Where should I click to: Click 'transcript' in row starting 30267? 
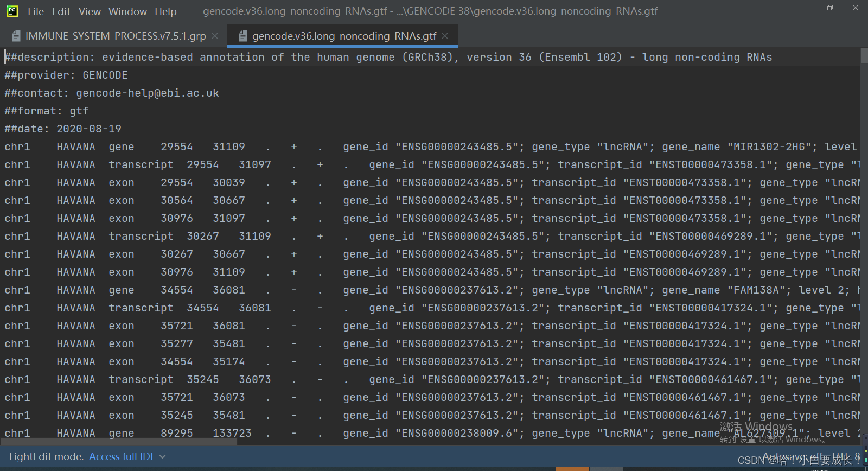point(141,236)
